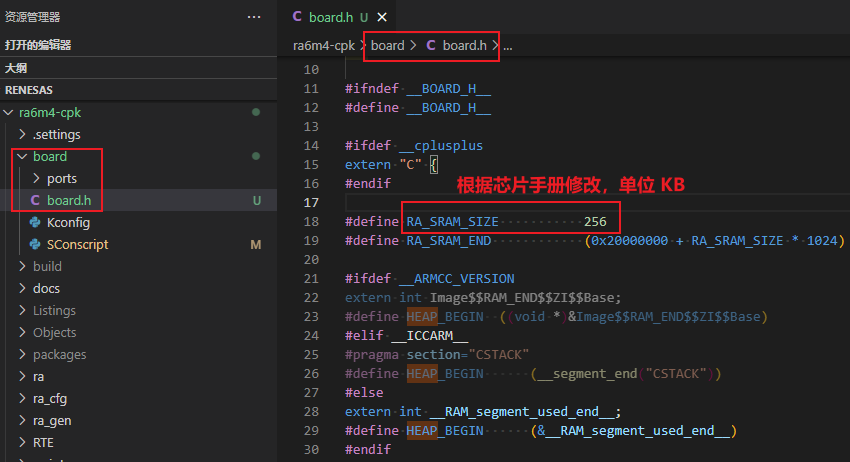Place cursor on RA_SRAM_SIZE value 256
Screen dimensions: 850x462
pos(595,221)
